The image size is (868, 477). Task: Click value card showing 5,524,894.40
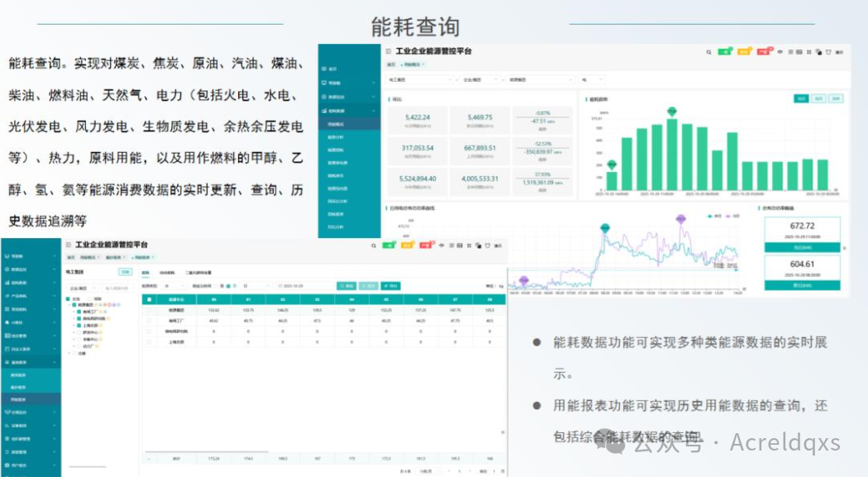pos(418,182)
